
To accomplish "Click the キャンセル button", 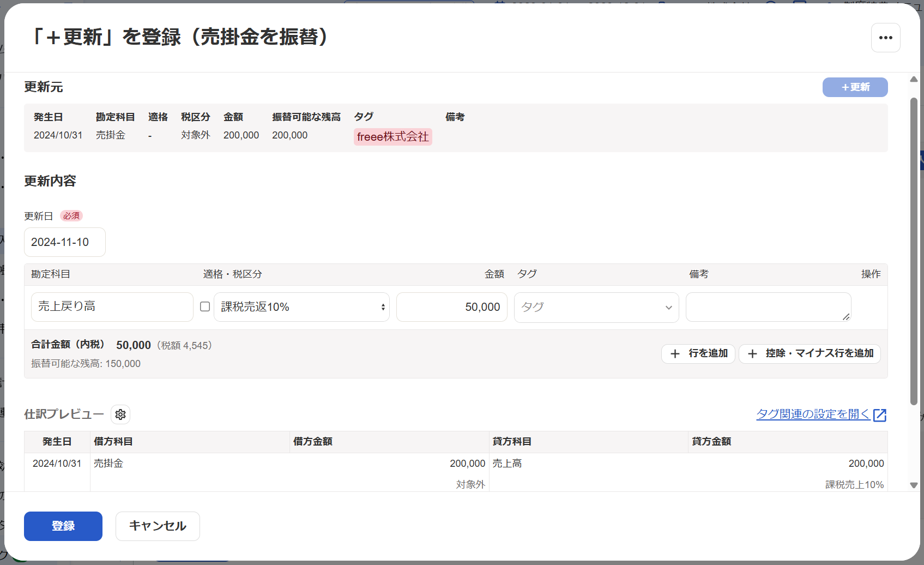I will coord(158,526).
